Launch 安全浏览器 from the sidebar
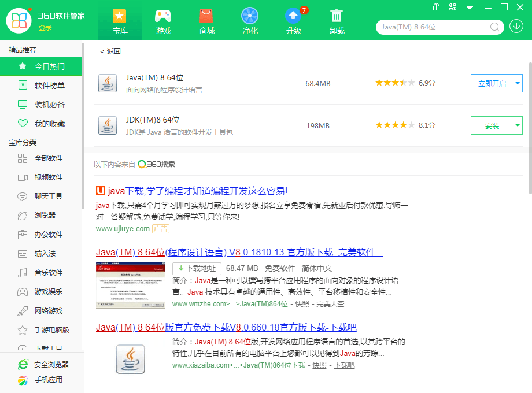The width and height of the screenshot is (532, 393). (x=41, y=365)
